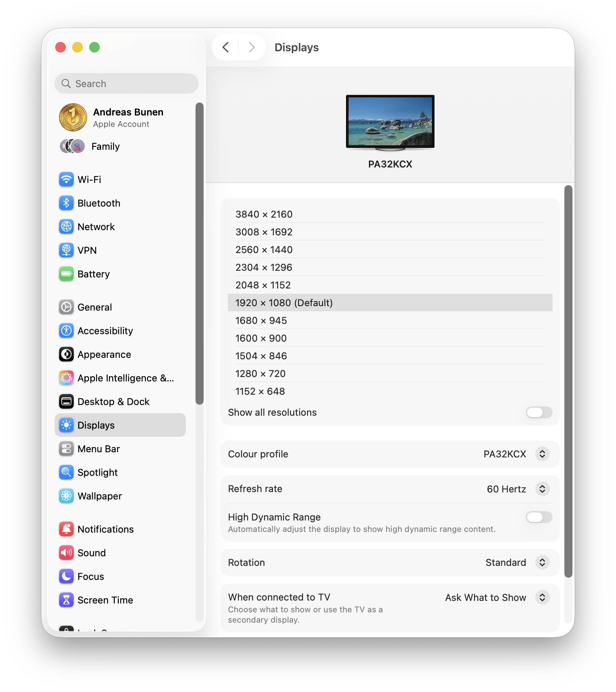Click the Search field
The height and width of the screenshot is (692, 616).
click(x=127, y=84)
